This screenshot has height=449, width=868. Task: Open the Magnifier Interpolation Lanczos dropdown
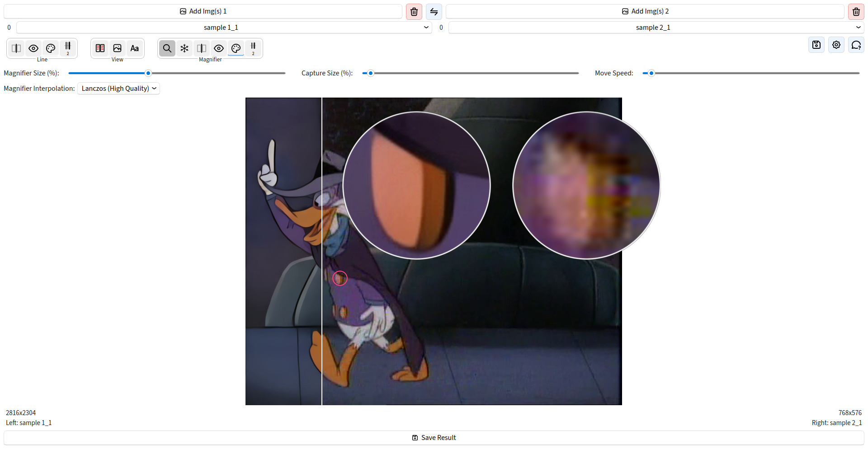[x=119, y=89]
